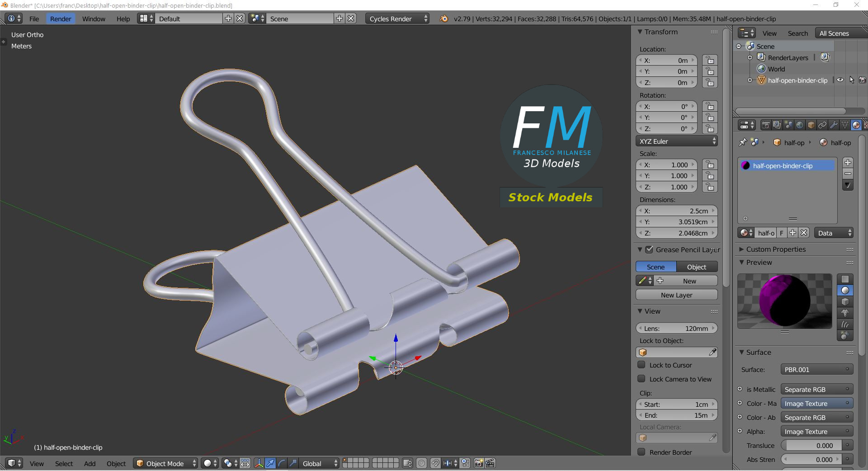Enable the scale manipulator icon

[293, 463]
